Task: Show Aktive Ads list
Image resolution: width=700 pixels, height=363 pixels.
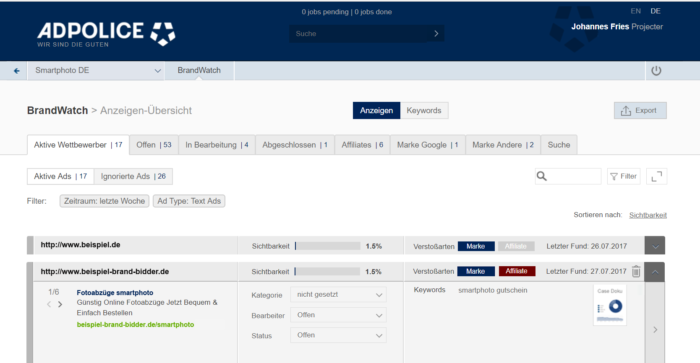Action: click(x=60, y=176)
